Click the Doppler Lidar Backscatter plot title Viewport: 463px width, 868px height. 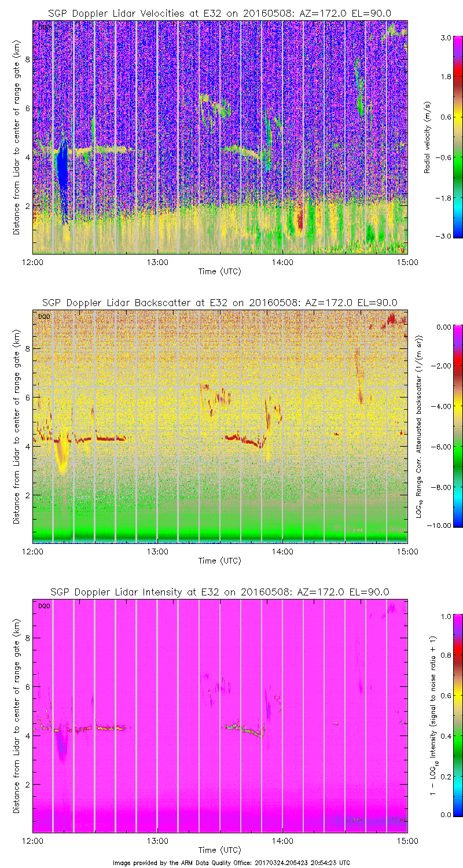click(219, 303)
